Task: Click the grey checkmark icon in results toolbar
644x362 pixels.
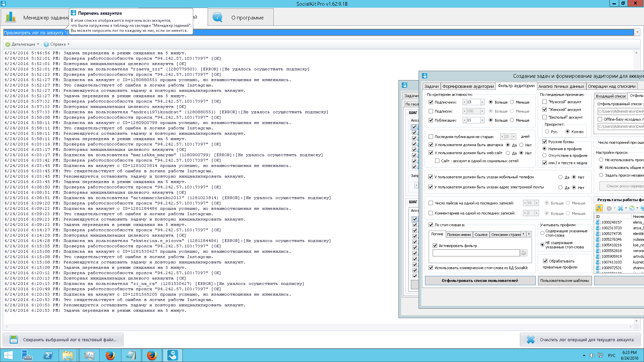Action: coord(609,208)
